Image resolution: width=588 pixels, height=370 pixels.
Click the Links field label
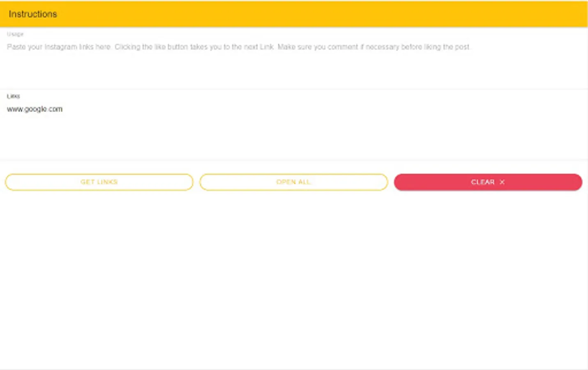(14, 96)
